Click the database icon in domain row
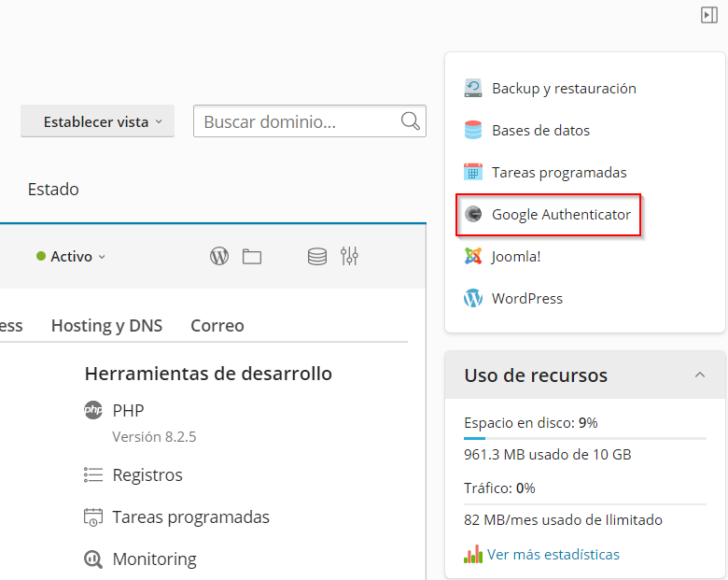The image size is (728, 580). pos(317,256)
